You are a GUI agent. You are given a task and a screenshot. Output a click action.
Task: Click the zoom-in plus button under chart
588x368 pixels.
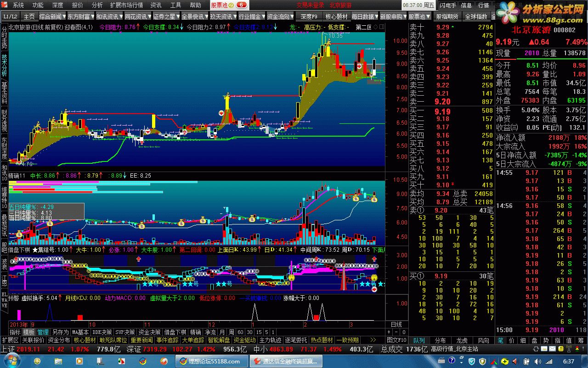click(389, 332)
